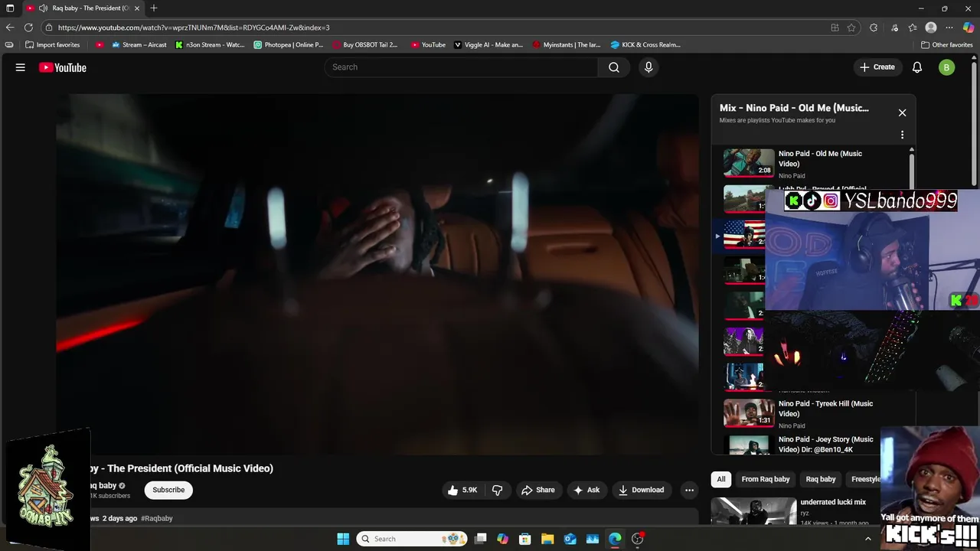Screen dimensions: 980x551
Task: Open the Edge Copilot sidebar icon
Action: 969,28
